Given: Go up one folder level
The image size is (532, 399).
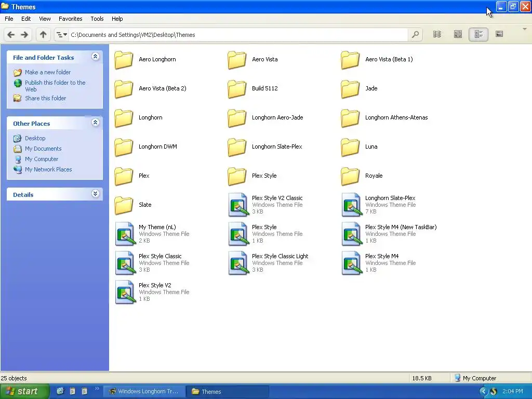Looking at the screenshot, I should click(x=43, y=35).
